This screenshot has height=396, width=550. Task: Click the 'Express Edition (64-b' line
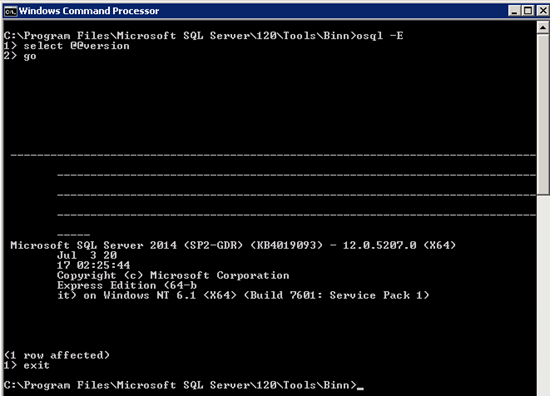pos(127,286)
